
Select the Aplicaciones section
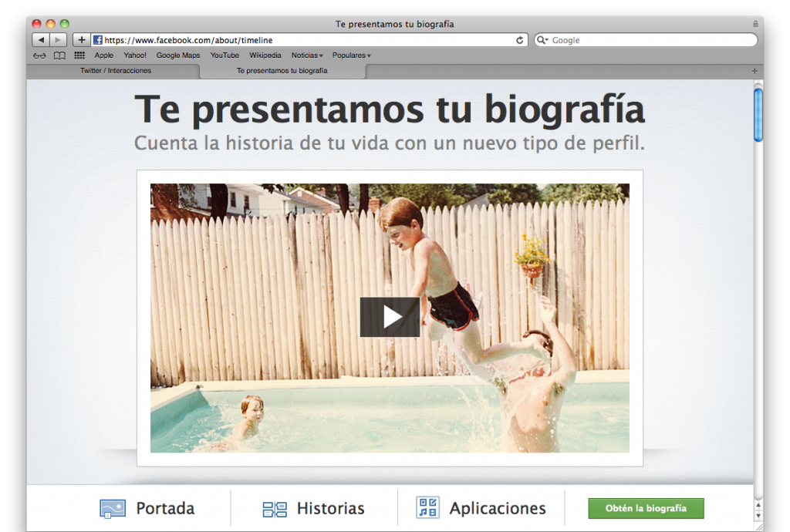pyautogui.click(x=481, y=508)
